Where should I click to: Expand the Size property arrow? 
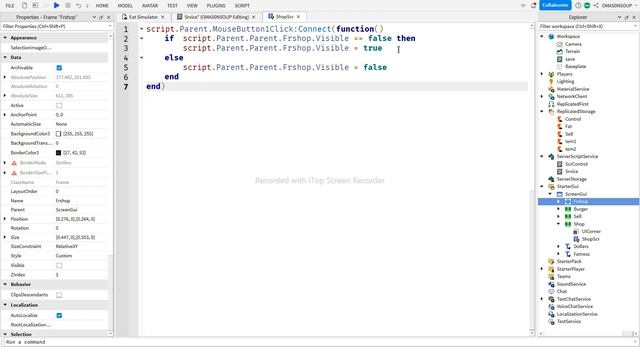tap(5, 237)
